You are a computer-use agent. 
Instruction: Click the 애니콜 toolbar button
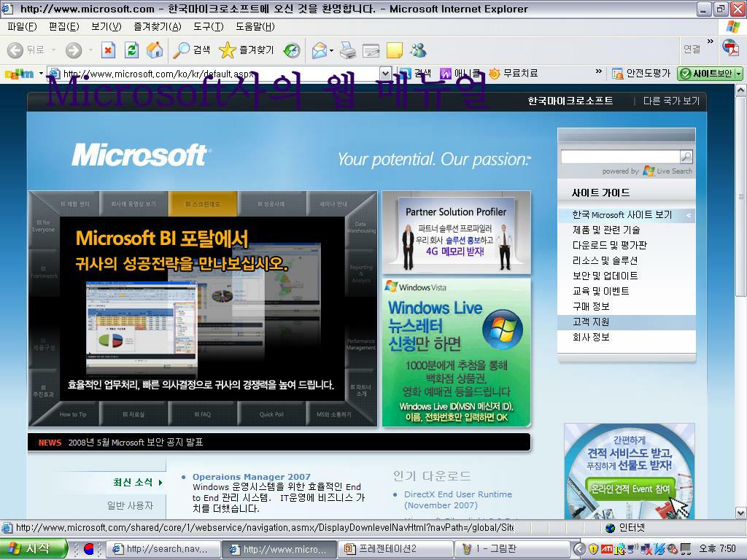(x=460, y=74)
